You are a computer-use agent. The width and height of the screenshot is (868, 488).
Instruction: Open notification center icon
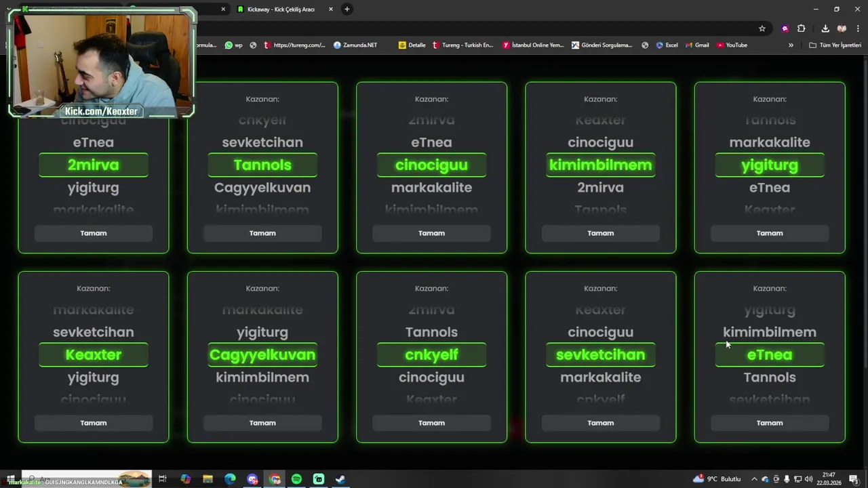tap(854, 479)
